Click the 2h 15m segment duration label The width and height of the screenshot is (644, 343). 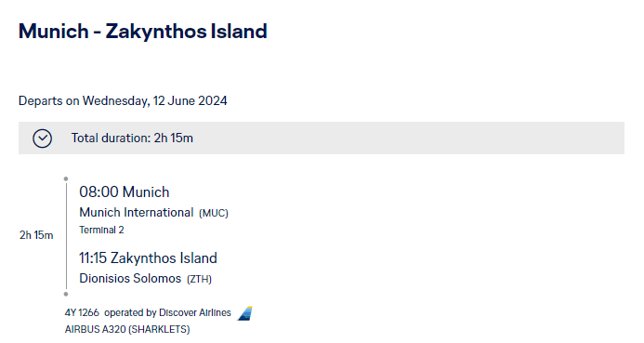pos(36,235)
